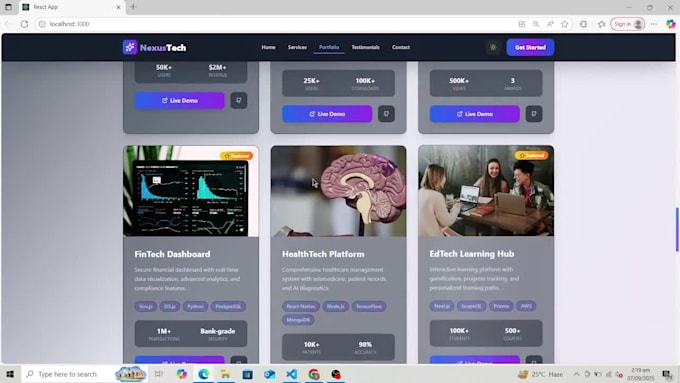Open Task View from the taskbar
The height and width of the screenshot is (383, 680).
point(159,374)
